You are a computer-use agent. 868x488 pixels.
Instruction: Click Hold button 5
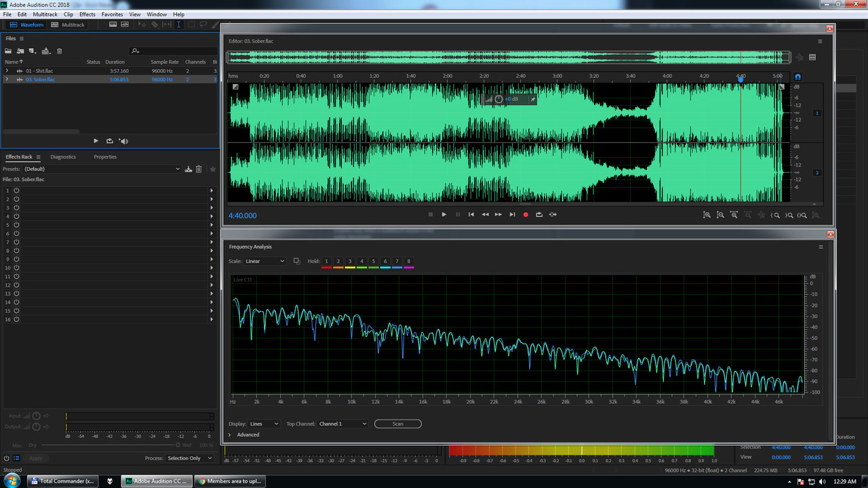point(374,261)
